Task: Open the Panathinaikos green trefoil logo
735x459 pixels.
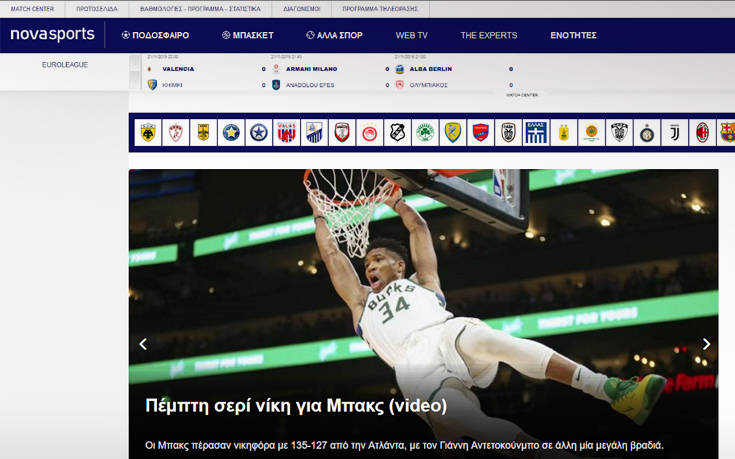Action: pyautogui.click(x=425, y=133)
